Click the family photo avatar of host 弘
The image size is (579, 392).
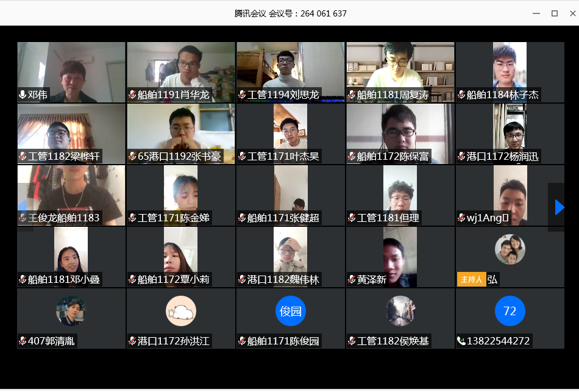pos(510,249)
